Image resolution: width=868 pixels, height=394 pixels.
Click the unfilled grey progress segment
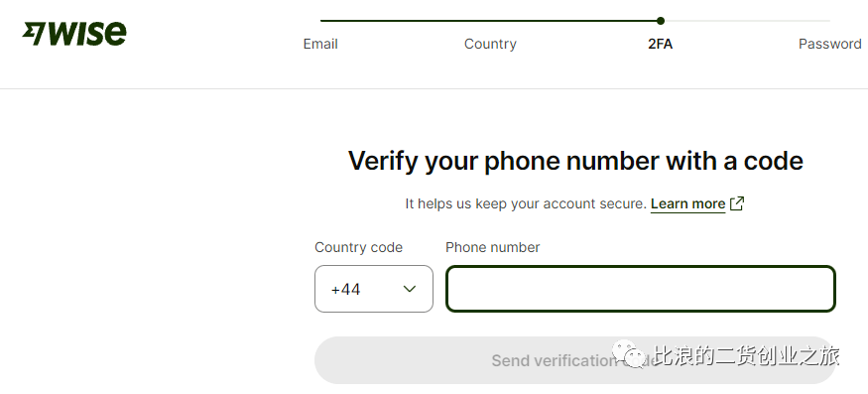click(x=747, y=21)
